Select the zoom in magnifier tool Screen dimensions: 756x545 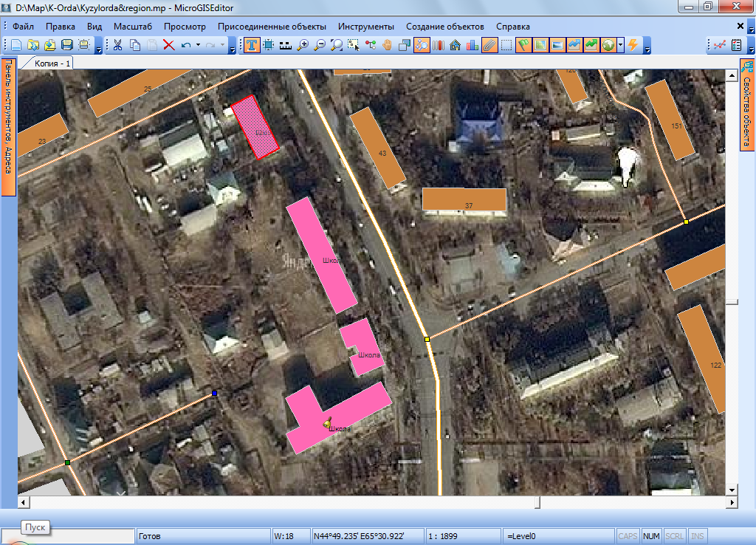coord(303,45)
